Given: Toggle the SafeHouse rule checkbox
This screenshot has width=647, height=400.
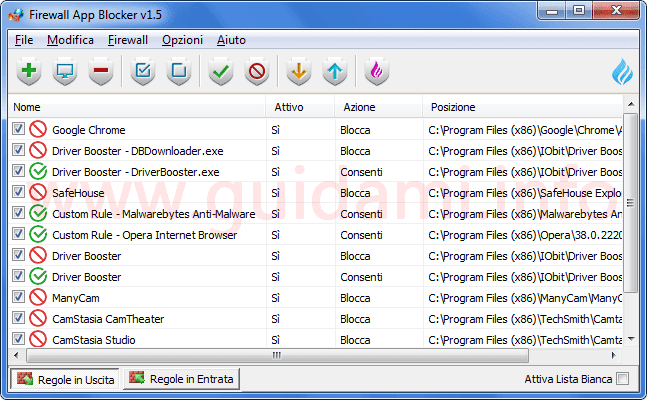Looking at the screenshot, I should point(18,192).
